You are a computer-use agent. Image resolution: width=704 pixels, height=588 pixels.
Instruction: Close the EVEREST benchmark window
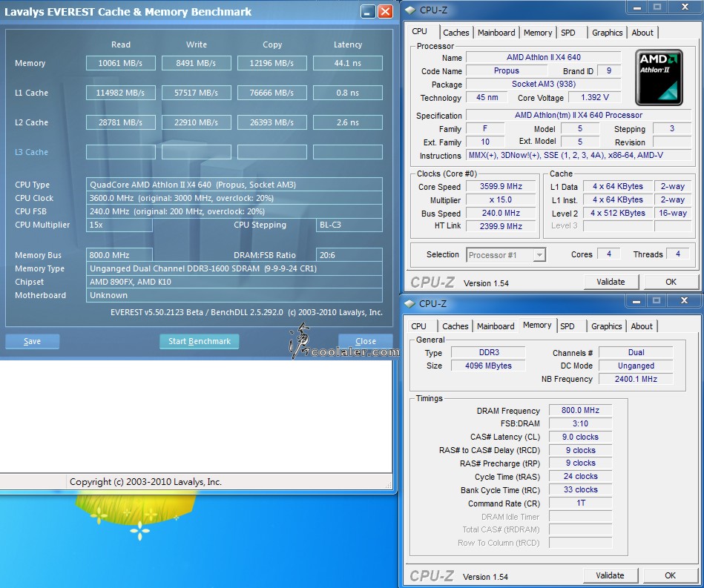click(x=385, y=12)
